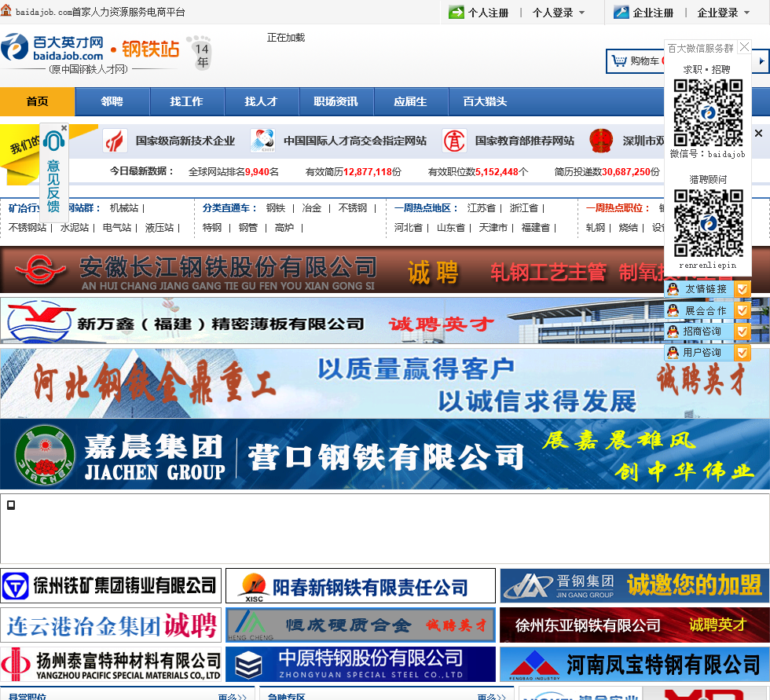Open the 晋钢集团 诚邀您的加盟 ad
The height and width of the screenshot is (700, 770).
pos(635,585)
